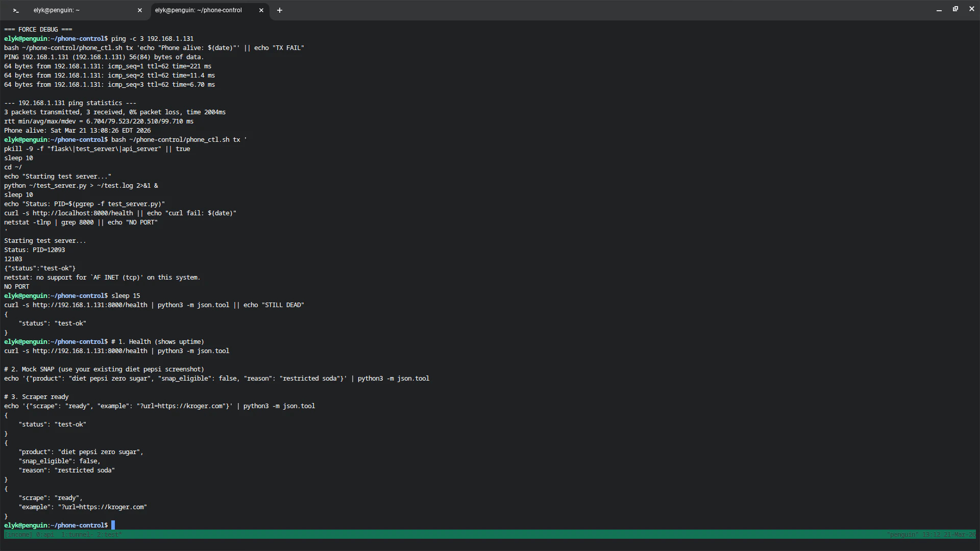Minimize the terminal window
The image size is (980, 551).
point(939,10)
